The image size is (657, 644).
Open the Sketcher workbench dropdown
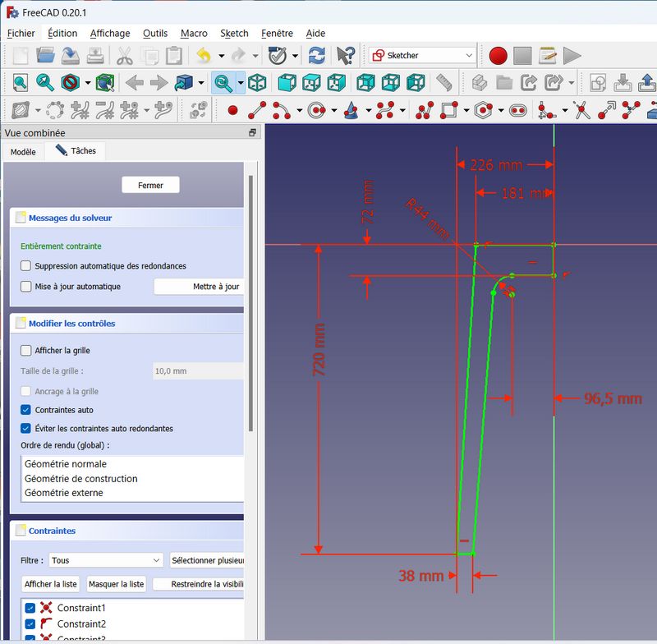click(x=423, y=56)
